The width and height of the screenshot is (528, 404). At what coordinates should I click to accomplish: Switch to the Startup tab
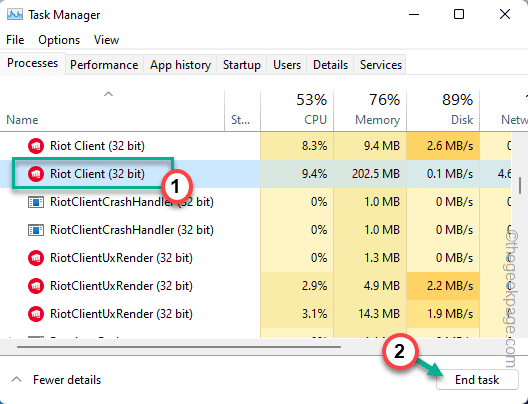pos(242,65)
